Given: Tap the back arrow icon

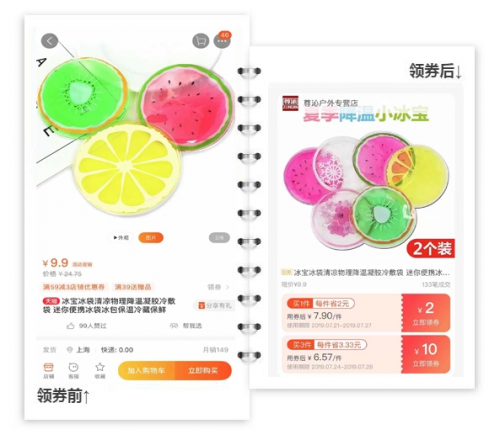Looking at the screenshot, I should pos(49,41).
